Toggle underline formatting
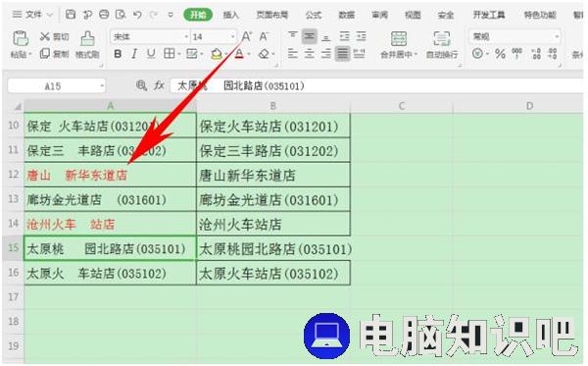The image size is (588, 366). click(x=151, y=54)
